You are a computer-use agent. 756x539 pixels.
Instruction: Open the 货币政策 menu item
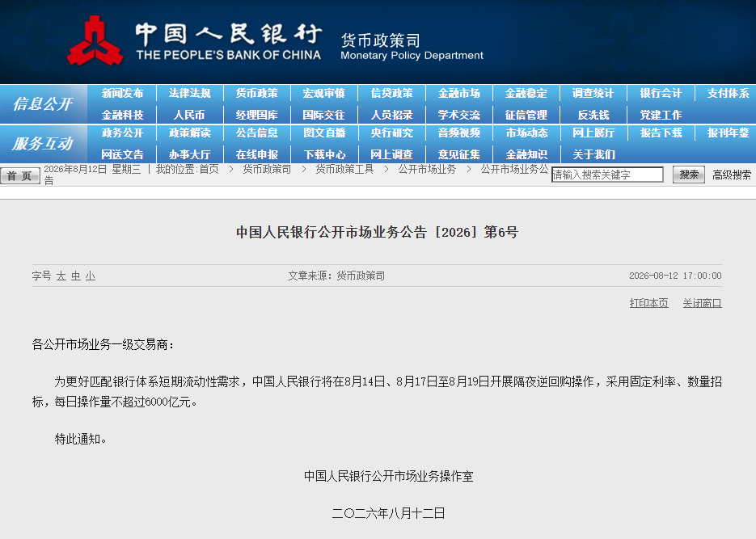pos(257,93)
